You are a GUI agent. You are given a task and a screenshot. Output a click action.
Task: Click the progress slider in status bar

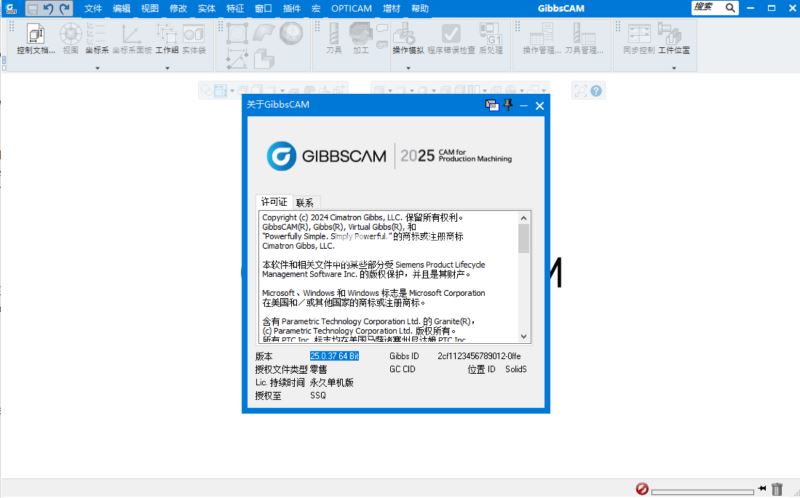(703, 491)
